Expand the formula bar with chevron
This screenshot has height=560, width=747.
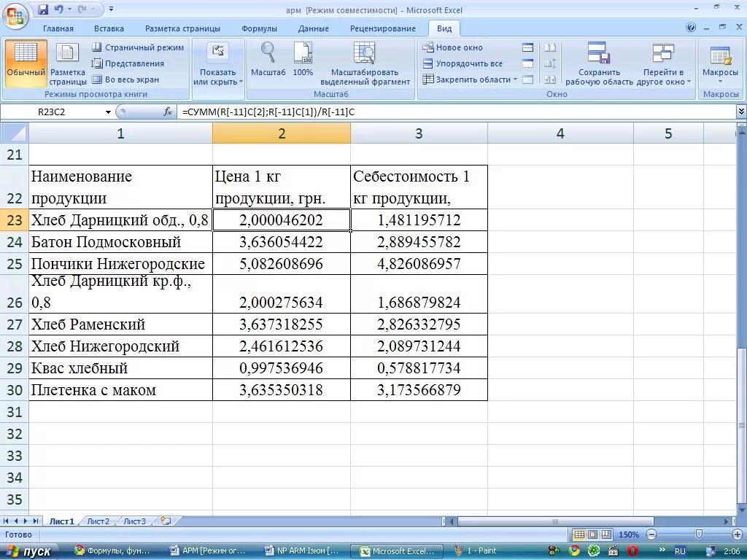(x=741, y=112)
